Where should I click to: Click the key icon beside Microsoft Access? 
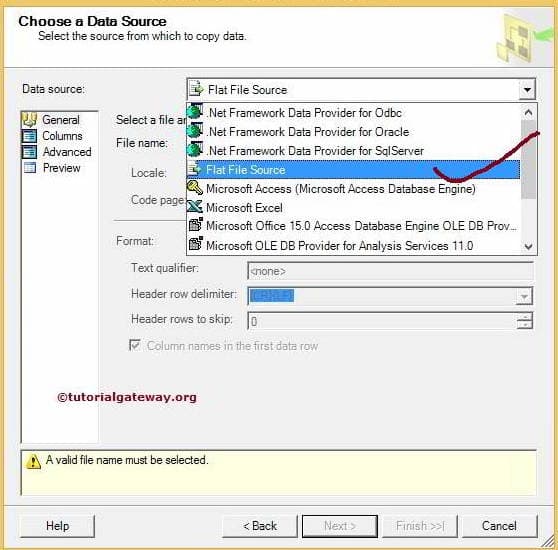(x=195, y=188)
